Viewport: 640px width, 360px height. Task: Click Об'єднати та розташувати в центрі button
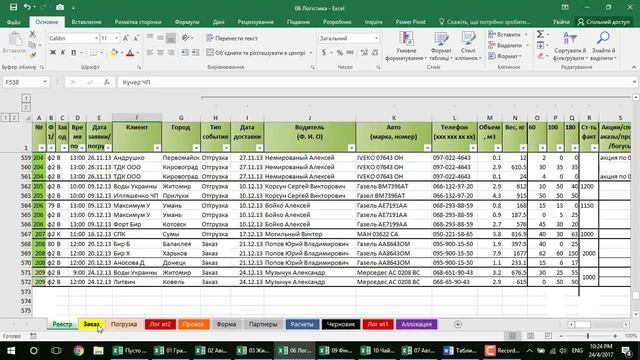point(256,53)
